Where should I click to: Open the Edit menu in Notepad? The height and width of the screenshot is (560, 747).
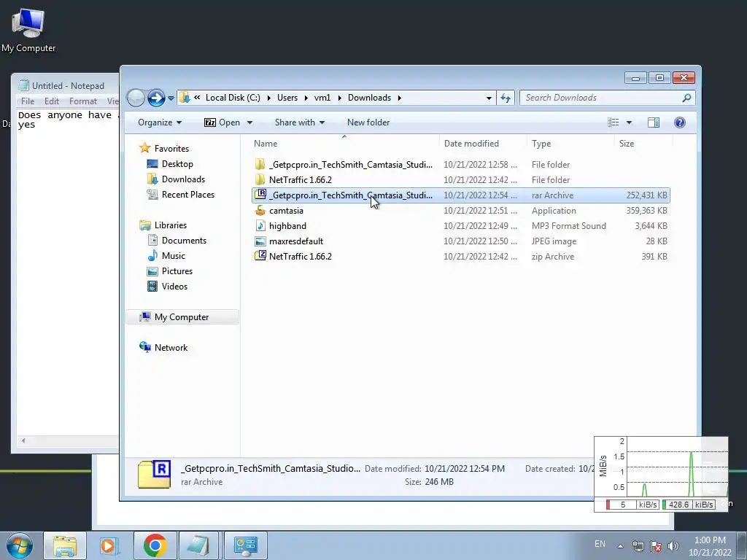click(x=52, y=101)
